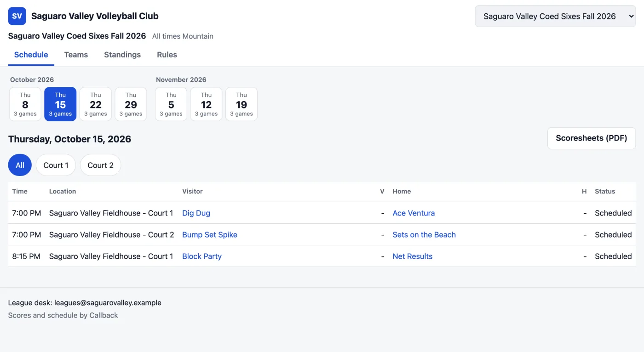Open Dig Dug team link

(x=196, y=213)
